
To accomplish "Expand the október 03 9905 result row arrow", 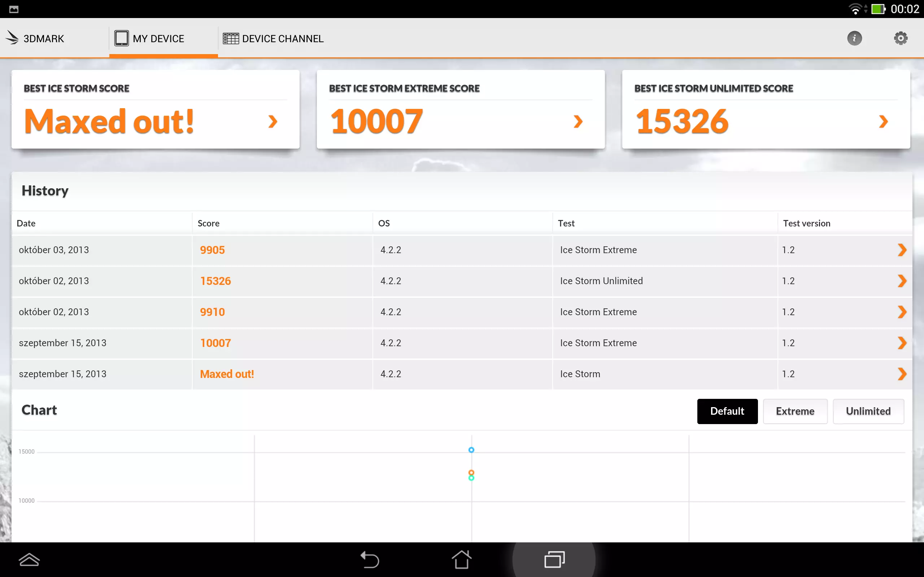I will click(902, 250).
